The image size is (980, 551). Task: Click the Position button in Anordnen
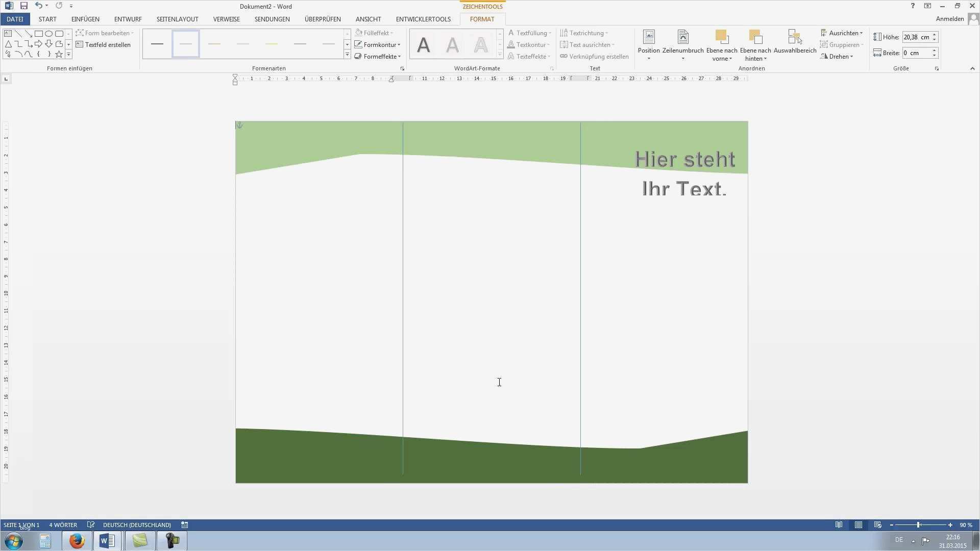tap(648, 44)
